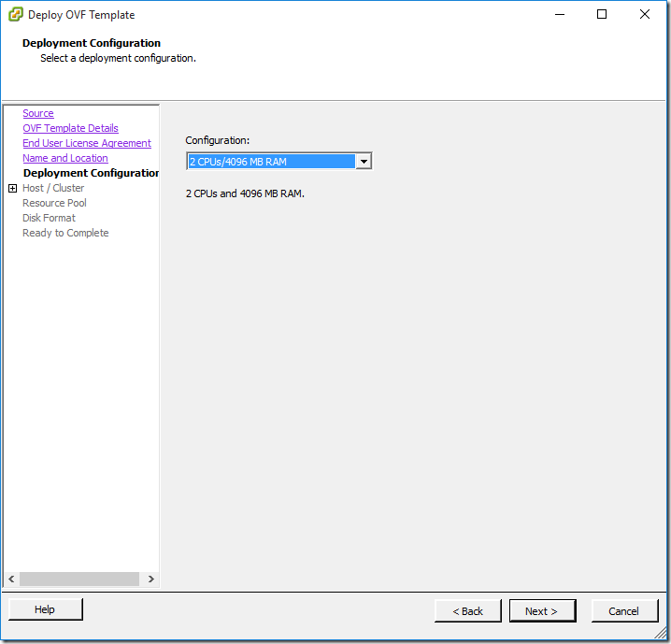This screenshot has width=671, height=644.
Task: Return to Name and Location step
Action: [x=65, y=158]
